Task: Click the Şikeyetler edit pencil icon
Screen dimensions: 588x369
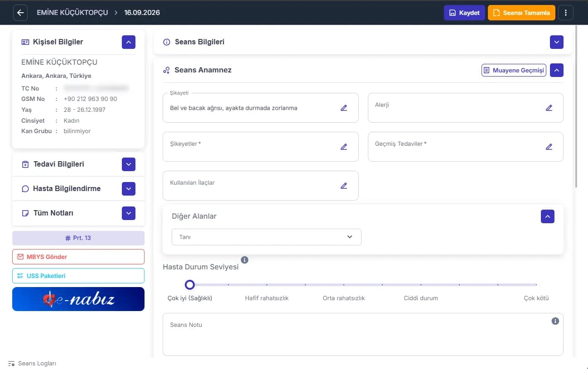Action: click(344, 147)
